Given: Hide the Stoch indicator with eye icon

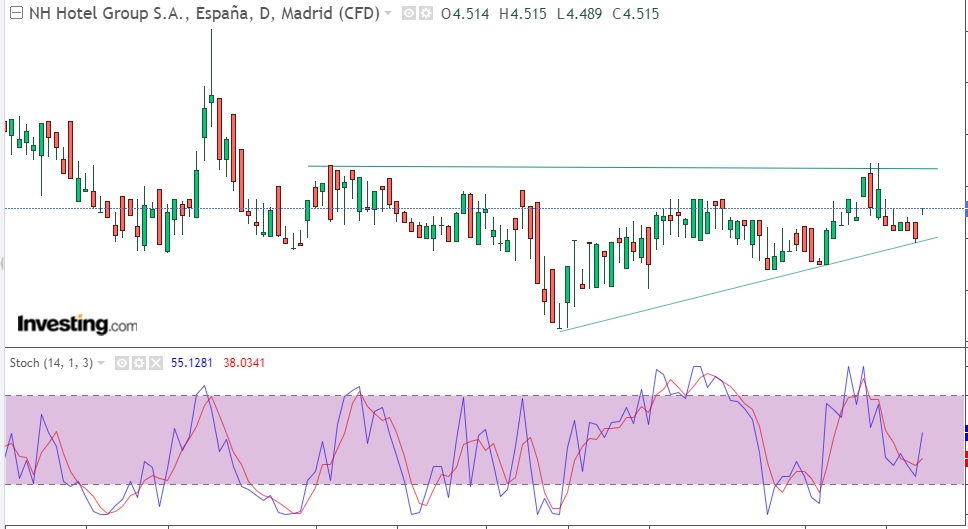Looking at the screenshot, I should pos(122,363).
